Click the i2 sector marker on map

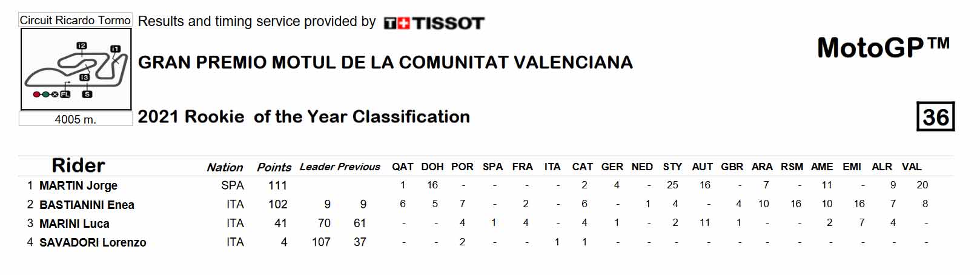click(x=82, y=45)
